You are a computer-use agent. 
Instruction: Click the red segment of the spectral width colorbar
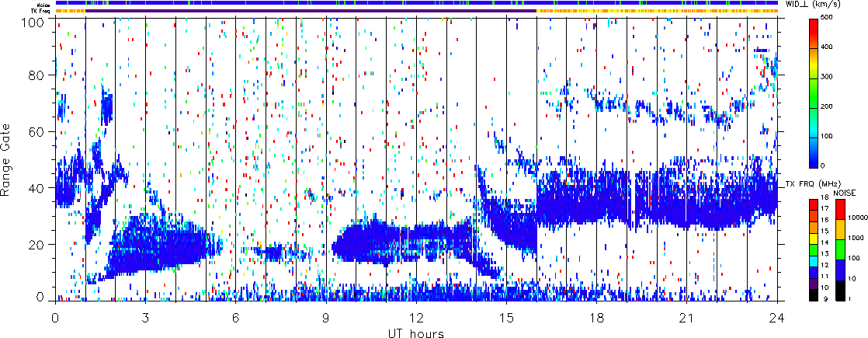pyautogui.click(x=814, y=31)
